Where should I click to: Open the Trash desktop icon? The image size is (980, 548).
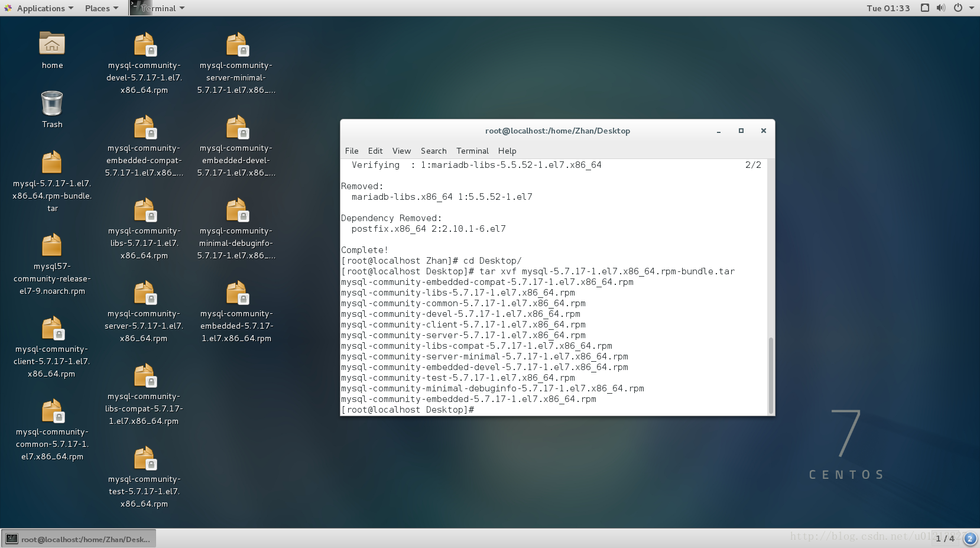click(52, 103)
